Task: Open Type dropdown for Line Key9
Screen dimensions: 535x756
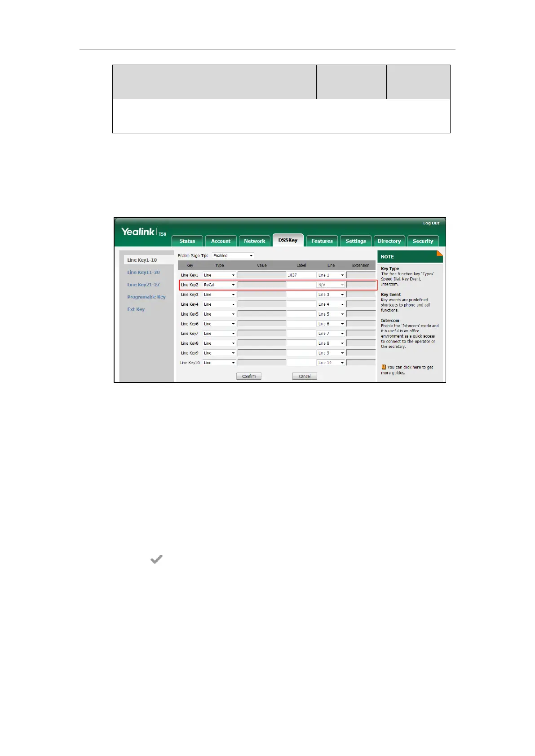Action: click(219, 353)
